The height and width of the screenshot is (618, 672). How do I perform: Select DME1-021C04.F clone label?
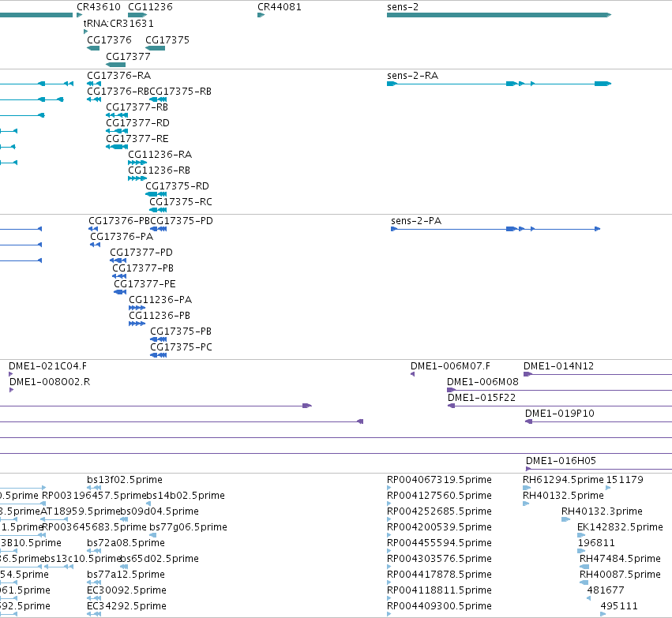(x=47, y=366)
